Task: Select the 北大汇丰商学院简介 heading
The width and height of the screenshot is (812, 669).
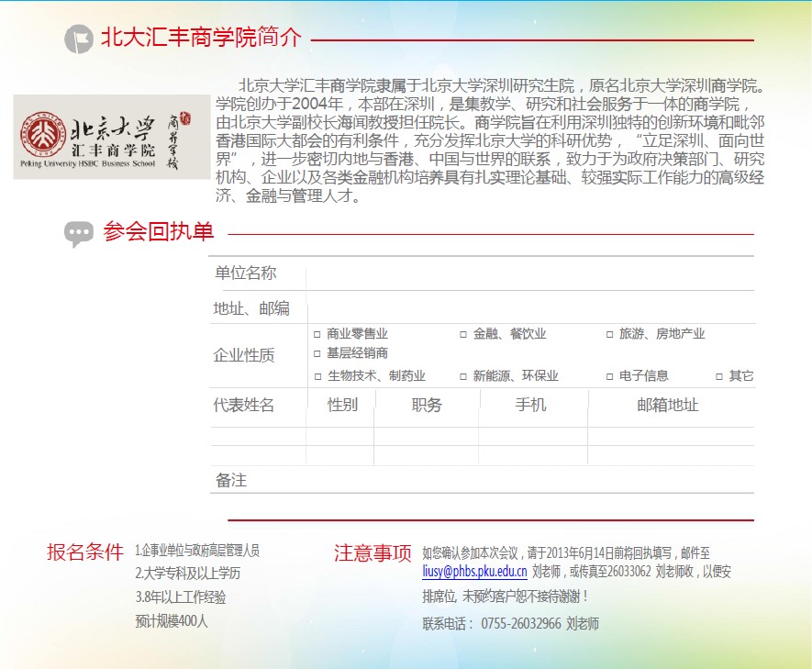Action: [201, 38]
